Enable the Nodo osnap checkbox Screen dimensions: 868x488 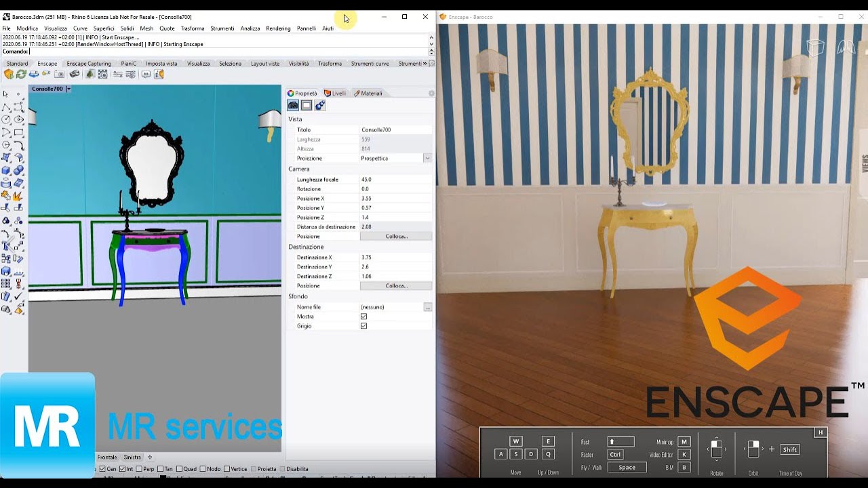pos(203,469)
